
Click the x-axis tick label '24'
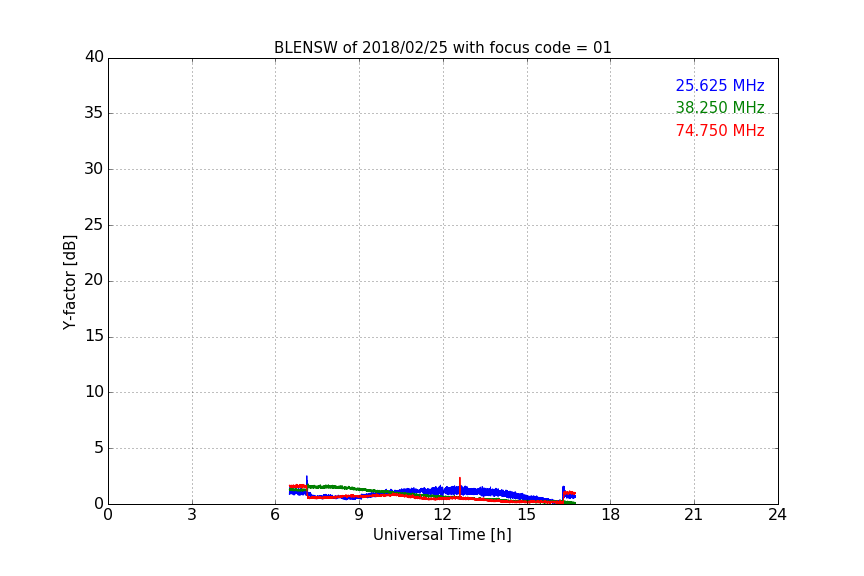coord(777,515)
